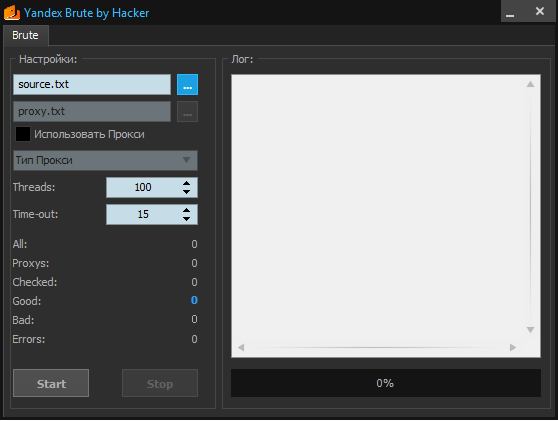Open the Brute tab
Viewport: 558px width, 421px height.
pos(26,35)
